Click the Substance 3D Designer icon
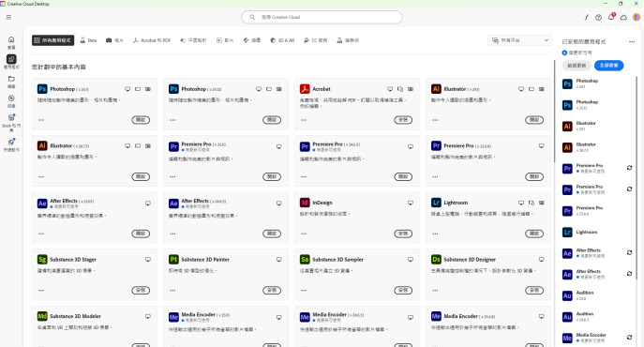The height and width of the screenshot is (347, 644). coord(436,260)
